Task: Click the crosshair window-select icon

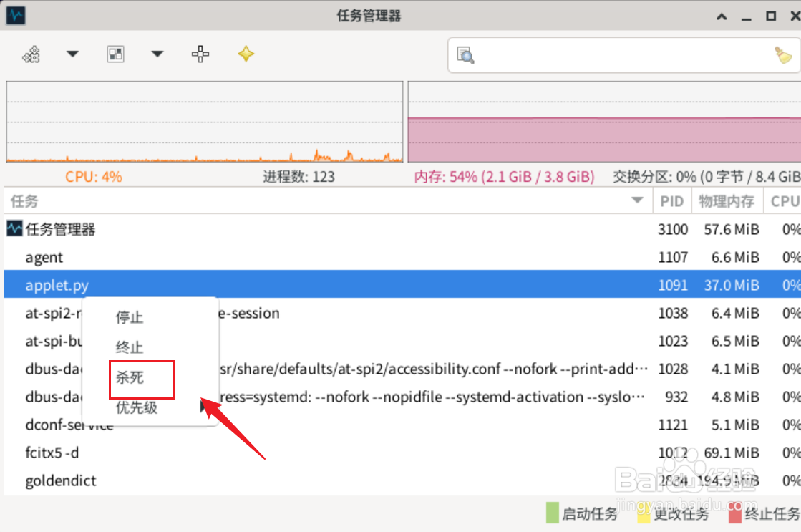Action: (x=200, y=54)
